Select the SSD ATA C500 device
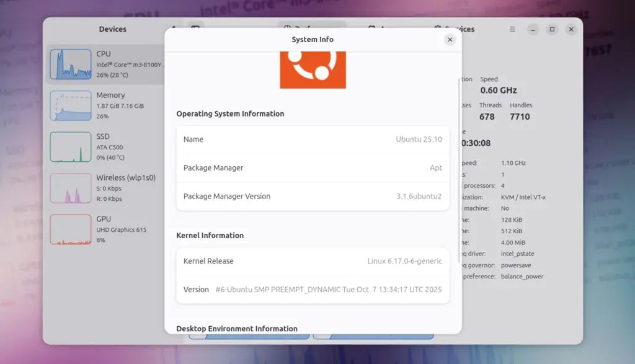Viewport: 635px width, 364px height. point(104,146)
